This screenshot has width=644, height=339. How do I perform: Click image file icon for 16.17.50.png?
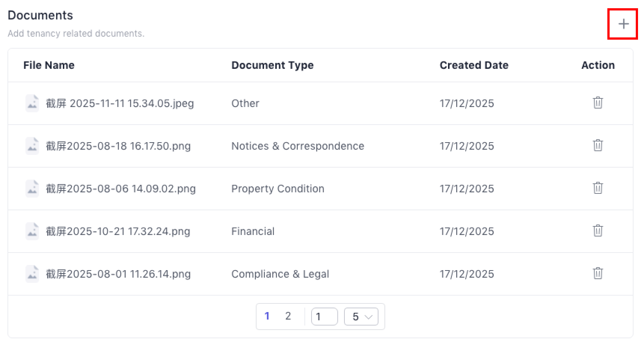pyautogui.click(x=32, y=146)
